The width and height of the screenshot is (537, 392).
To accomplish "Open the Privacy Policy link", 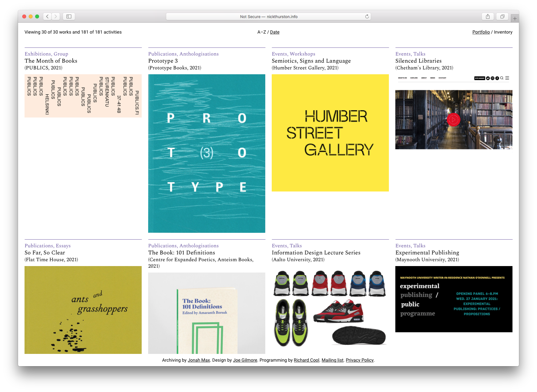I will [x=360, y=360].
